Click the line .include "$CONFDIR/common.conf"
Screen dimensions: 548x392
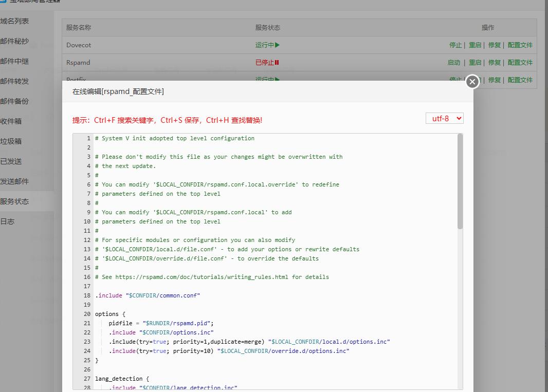coord(148,295)
